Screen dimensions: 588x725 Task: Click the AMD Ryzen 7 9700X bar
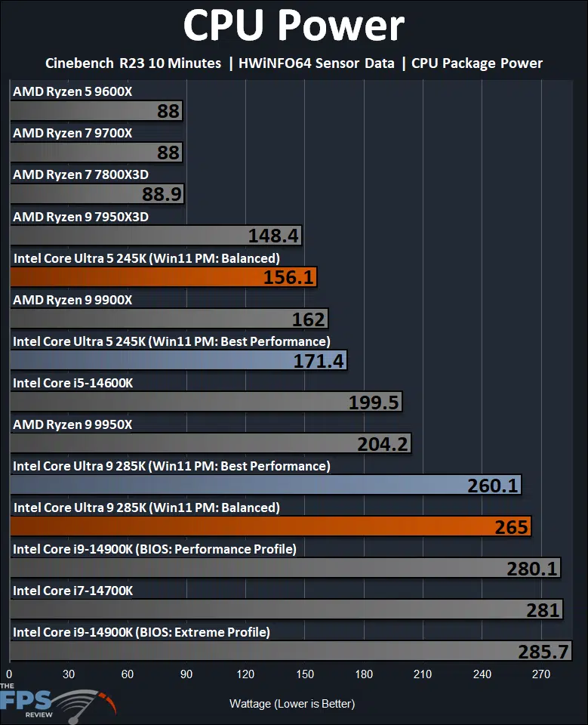click(x=96, y=152)
